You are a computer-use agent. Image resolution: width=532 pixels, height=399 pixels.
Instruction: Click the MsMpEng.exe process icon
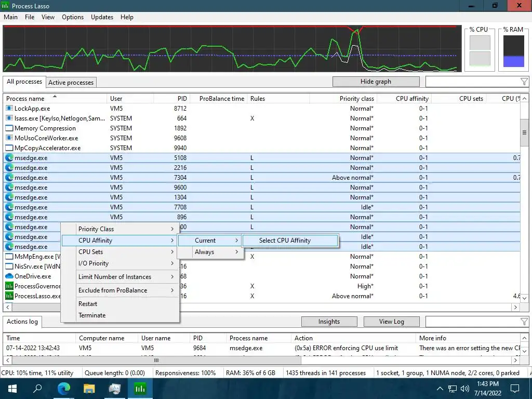(9, 257)
